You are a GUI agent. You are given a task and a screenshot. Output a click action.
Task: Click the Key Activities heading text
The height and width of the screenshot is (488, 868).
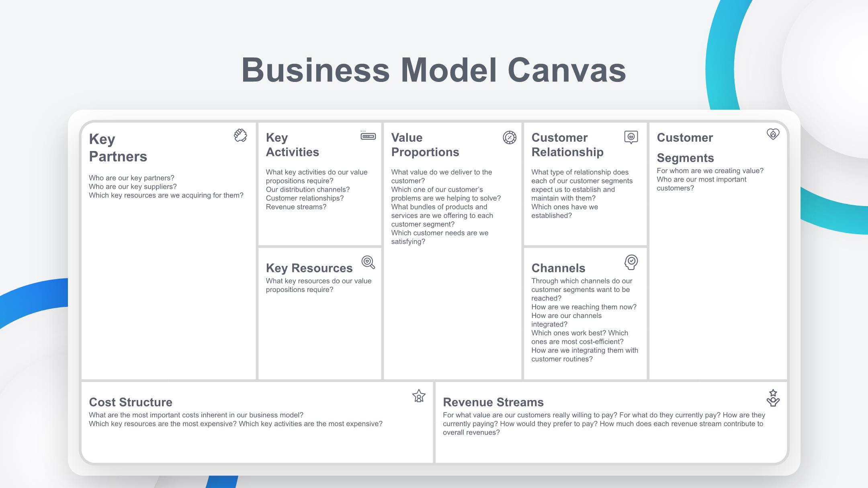(292, 145)
